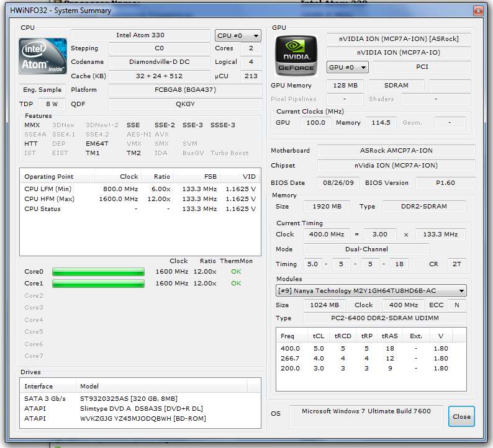Click the QKGY QDF field
This screenshot has width=493, height=448.
(185, 104)
